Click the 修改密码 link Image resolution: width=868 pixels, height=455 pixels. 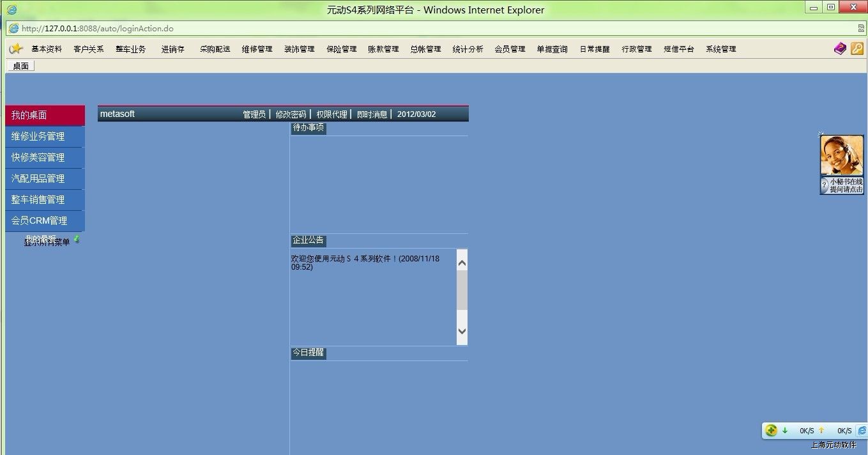point(291,114)
